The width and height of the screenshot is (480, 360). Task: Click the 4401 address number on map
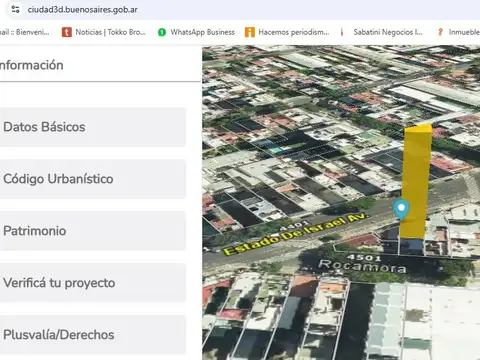(x=295, y=226)
